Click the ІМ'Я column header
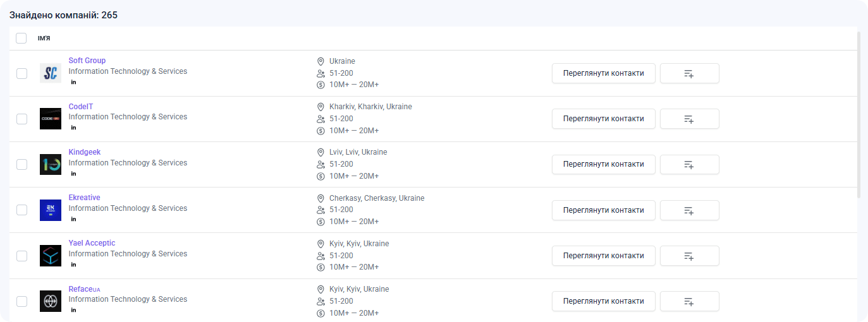Image resolution: width=868 pixels, height=322 pixels. (44, 39)
